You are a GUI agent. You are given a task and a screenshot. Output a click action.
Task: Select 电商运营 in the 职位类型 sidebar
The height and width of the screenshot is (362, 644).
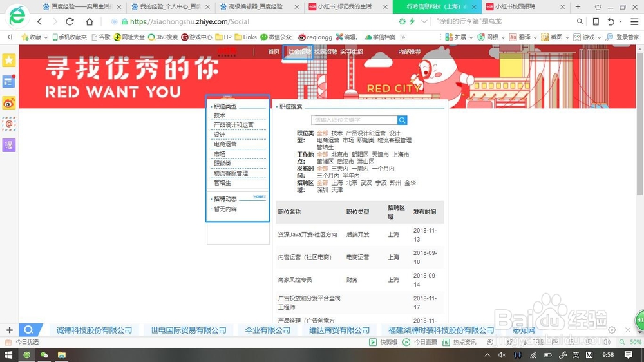[x=225, y=144]
